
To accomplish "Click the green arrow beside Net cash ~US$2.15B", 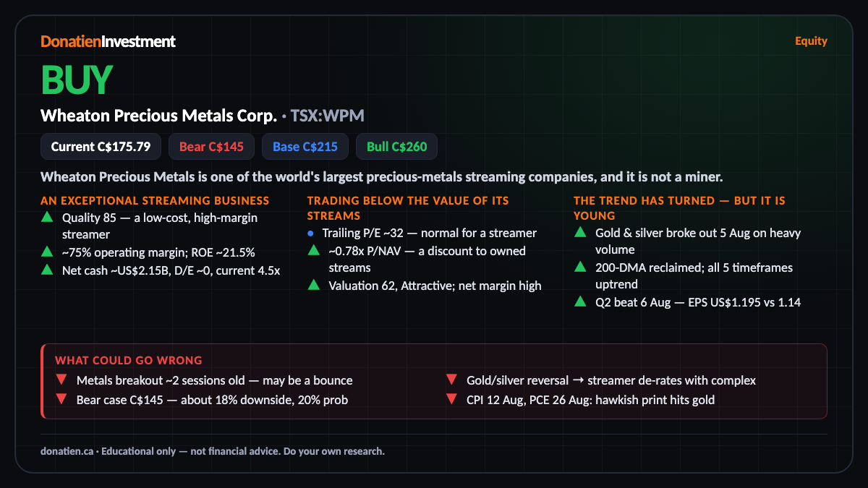I will point(47,269).
